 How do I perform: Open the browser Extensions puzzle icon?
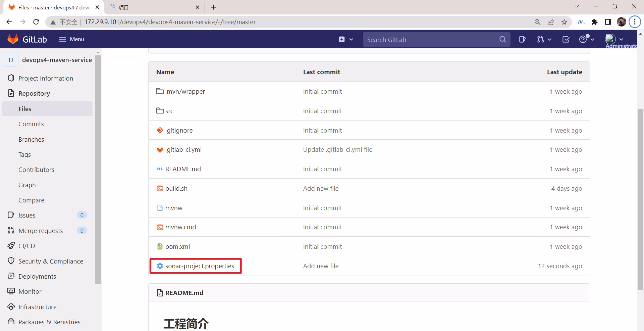(594, 22)
